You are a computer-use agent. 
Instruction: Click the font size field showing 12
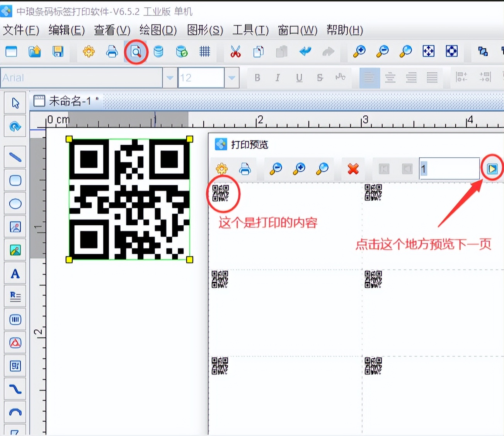pyautogui.click(x=201, y=78)
